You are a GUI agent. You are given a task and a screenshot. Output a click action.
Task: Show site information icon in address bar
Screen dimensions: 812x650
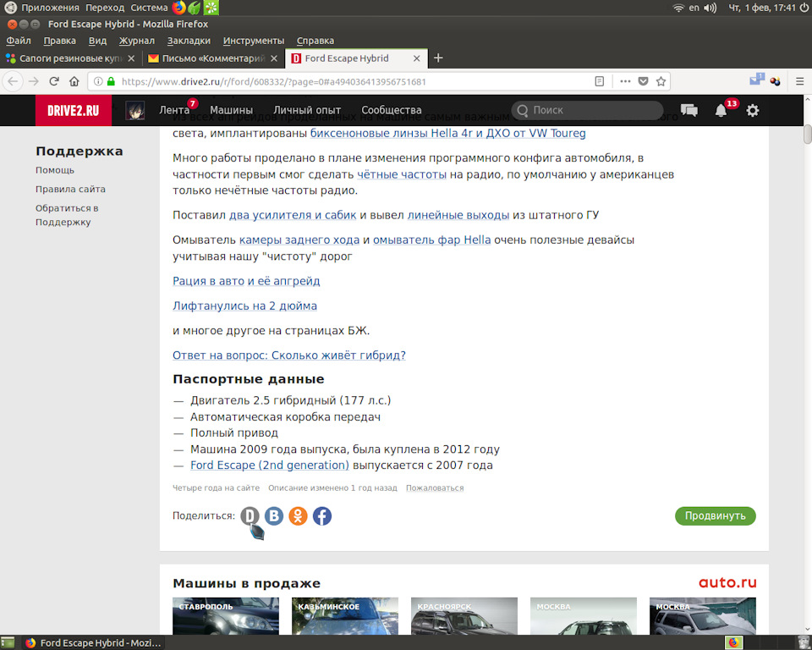pos(98,81)
